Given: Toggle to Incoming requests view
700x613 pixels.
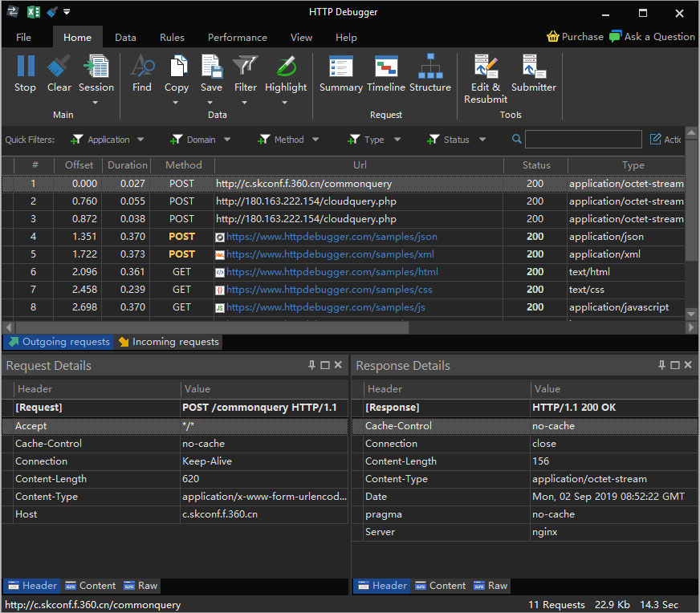Looking at the screenshot, I should pos(168,342).
